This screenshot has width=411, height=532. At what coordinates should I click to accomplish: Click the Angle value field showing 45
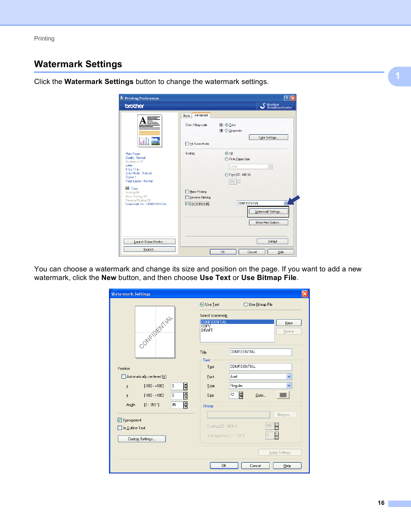coord(177,405)
